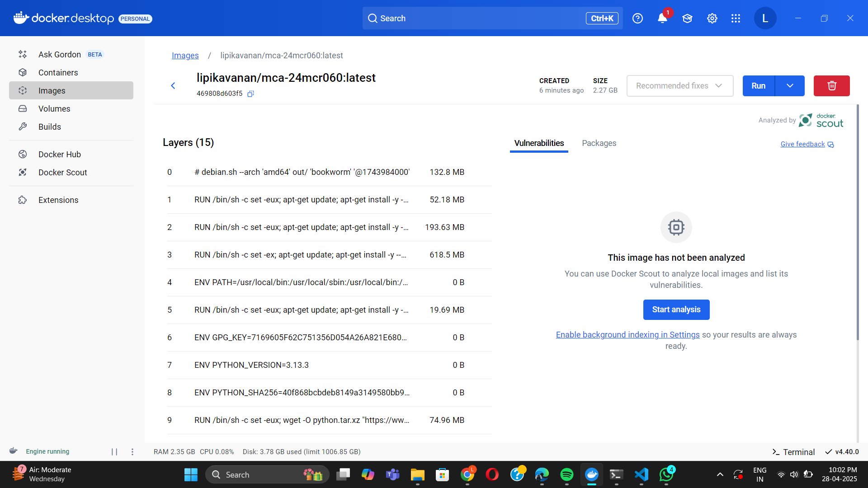Open the apps grid icon in the header
This screenshot has height=488, width=868.
coord(736,18)
